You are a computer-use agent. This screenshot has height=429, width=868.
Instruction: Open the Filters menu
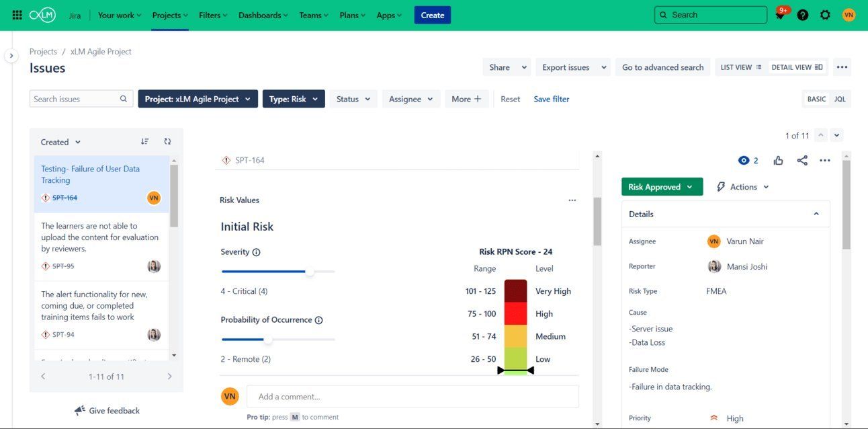[213, 15]
